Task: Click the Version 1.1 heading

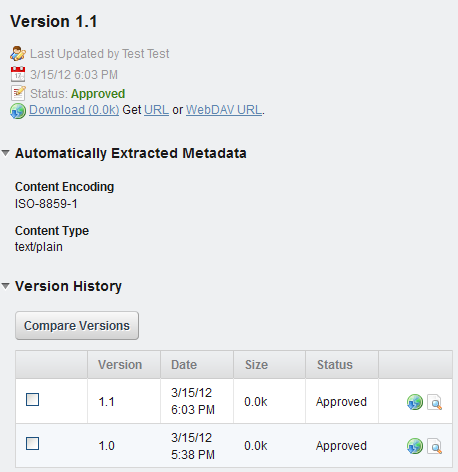Action: 54,21
